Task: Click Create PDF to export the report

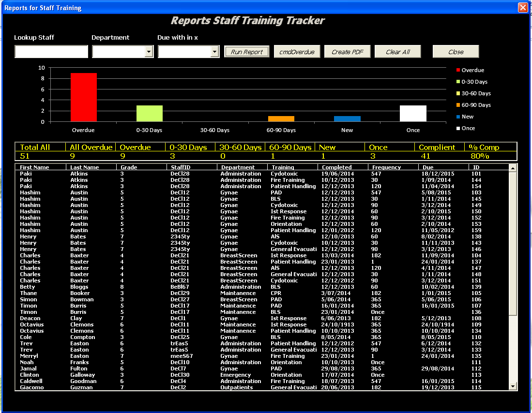Action: (347, 51)
